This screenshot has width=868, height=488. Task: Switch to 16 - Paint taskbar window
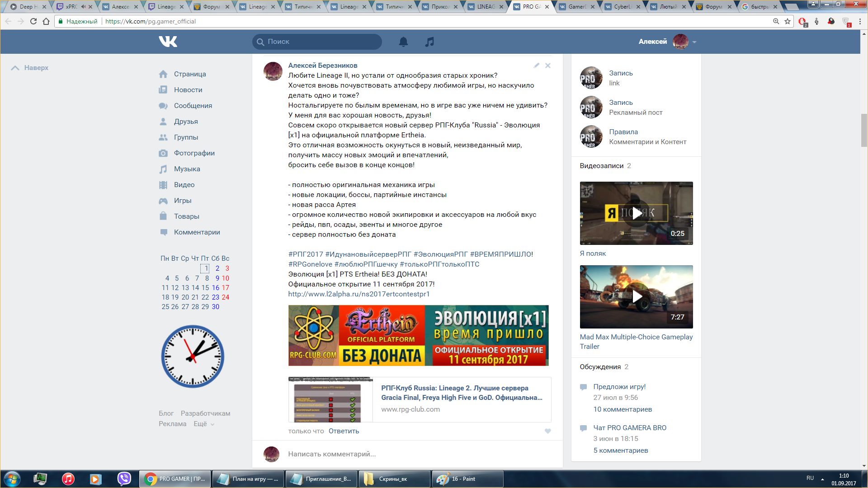click(x=468, y=479)
